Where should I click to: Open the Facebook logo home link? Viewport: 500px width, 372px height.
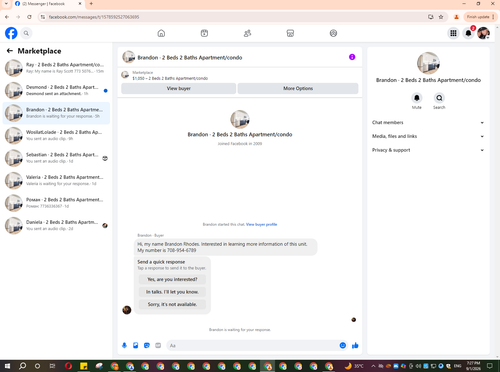pos(11,33)
